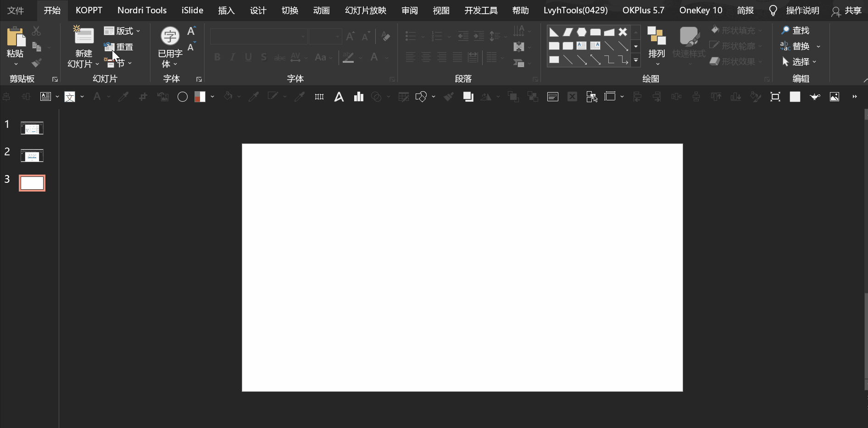The width and height of the screenshot is (868, 428).
Task: Click the oval shape icon in quick toolbar
Action: [183, 97]
